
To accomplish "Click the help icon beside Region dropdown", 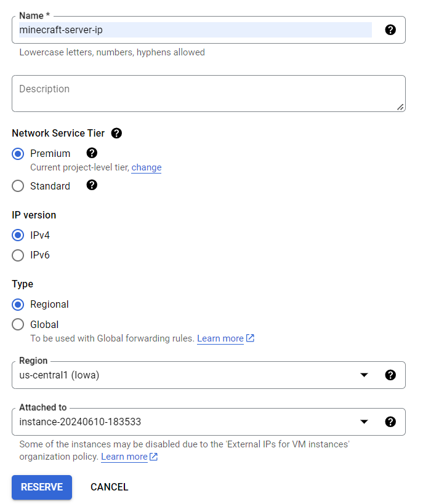I will [x=390, y=375].
